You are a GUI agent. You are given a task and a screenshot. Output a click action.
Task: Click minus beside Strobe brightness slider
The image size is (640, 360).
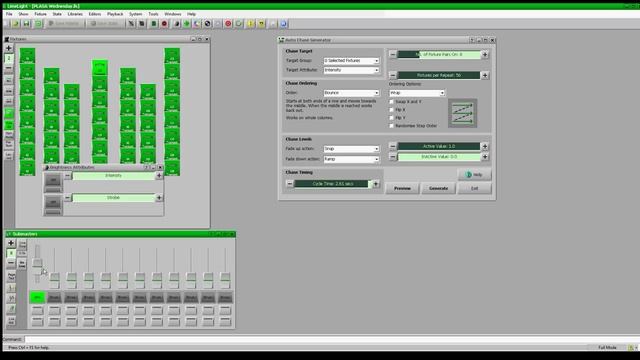68,198
